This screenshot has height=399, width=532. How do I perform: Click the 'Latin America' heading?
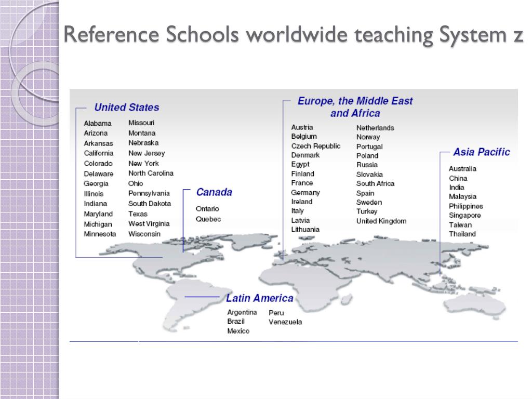260,298
